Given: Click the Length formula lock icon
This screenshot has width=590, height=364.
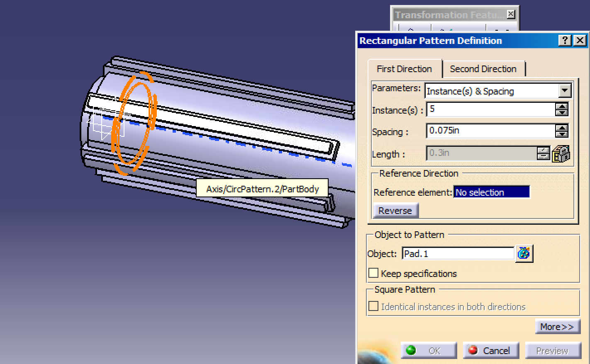Looking at the screenshot, I should 561,153.
